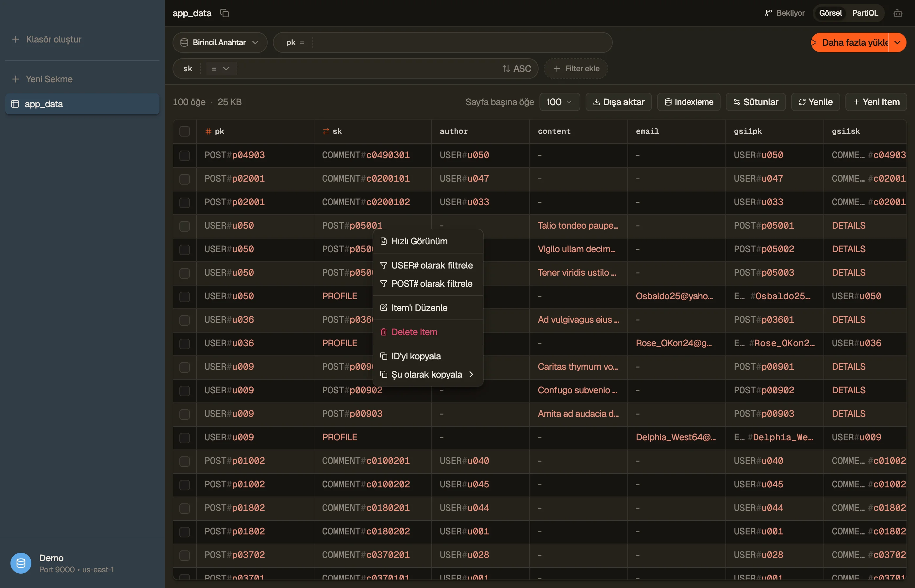Screen dimensions: 915x588
Task: Click trash icon of Delete Item
Action: click(383, 332)
